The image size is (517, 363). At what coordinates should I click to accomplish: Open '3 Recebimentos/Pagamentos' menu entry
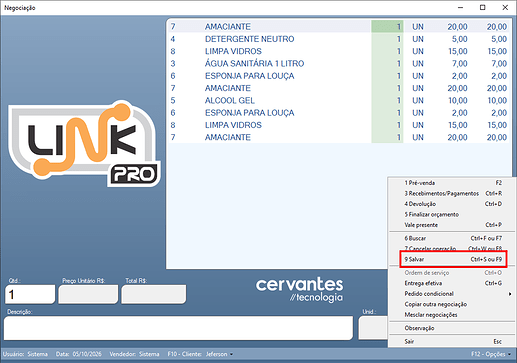tap(453, 193)
